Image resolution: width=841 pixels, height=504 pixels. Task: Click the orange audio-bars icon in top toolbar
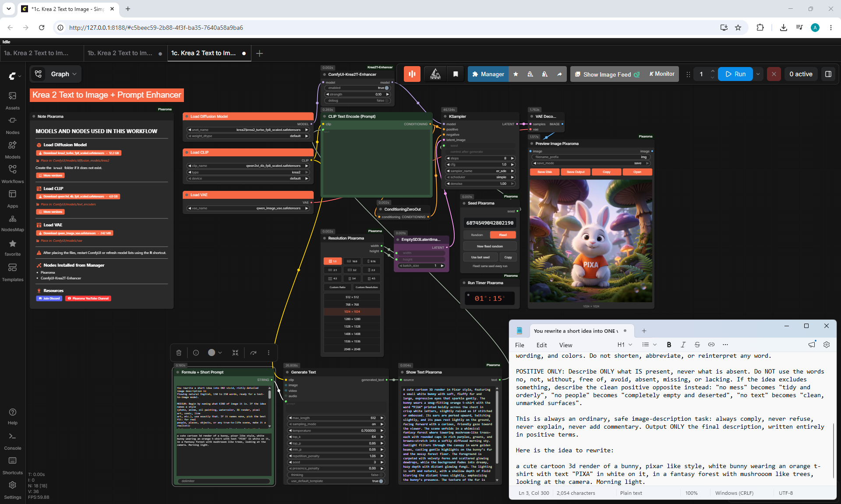pos(412,74)
